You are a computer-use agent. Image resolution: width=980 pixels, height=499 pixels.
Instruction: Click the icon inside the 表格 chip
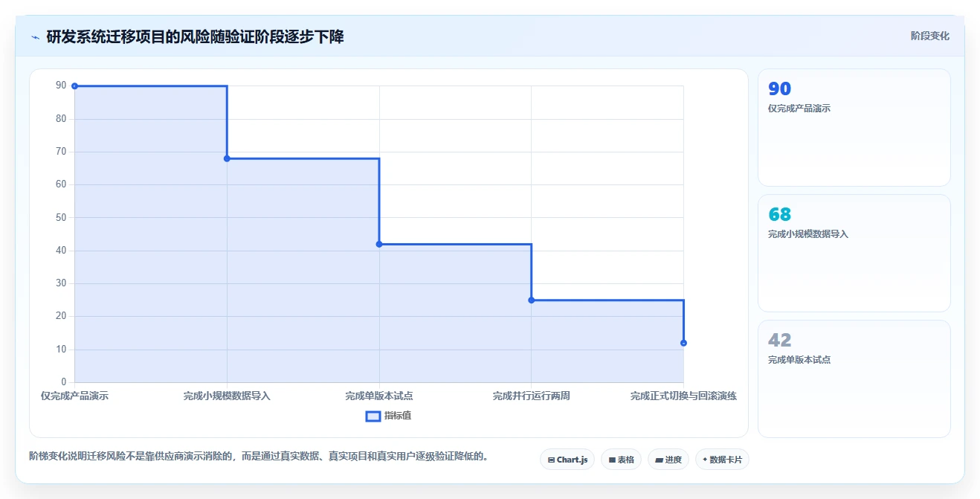tap(612, 460)
